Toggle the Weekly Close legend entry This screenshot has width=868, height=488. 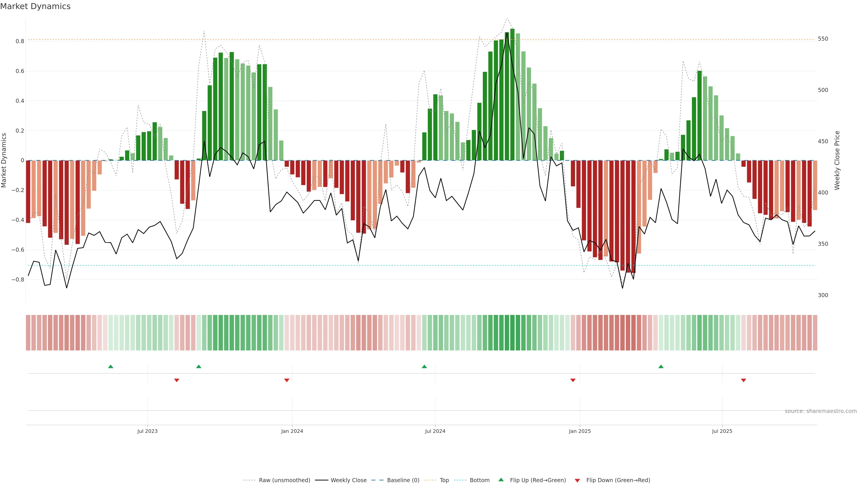coord(348,480)
